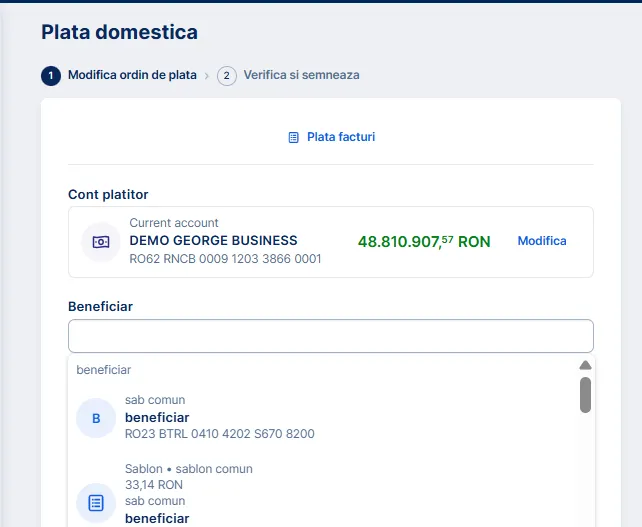Click the step 1 number circle
The width and height of the screenshot is (642, 527).
point(51,75)
